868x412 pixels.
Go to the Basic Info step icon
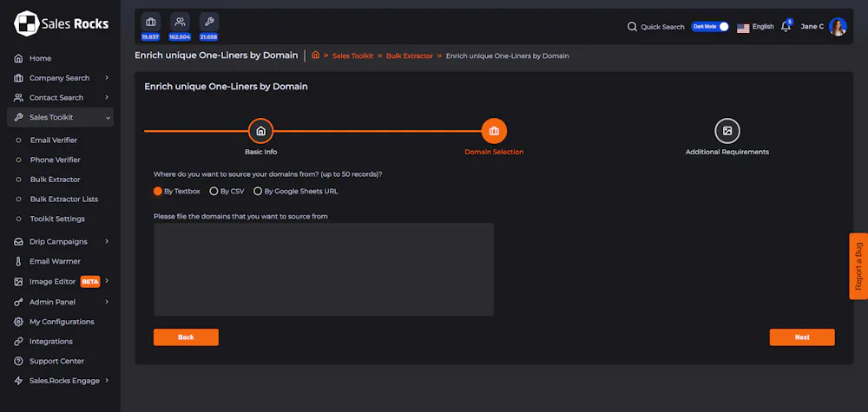pyautogui.click(x=260, y=131)
